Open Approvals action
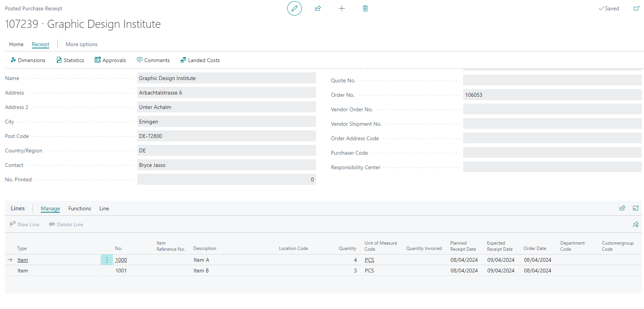The height and width of the screenshot is (309, 644). (110, 60)
